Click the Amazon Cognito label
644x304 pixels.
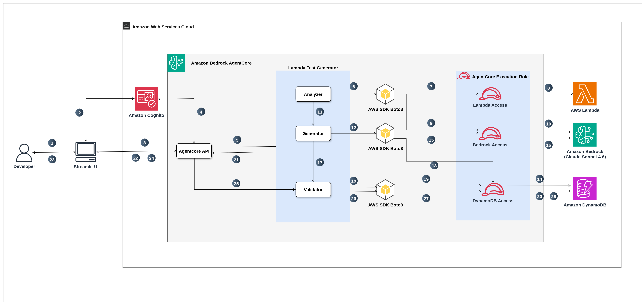tap(146, 115)
